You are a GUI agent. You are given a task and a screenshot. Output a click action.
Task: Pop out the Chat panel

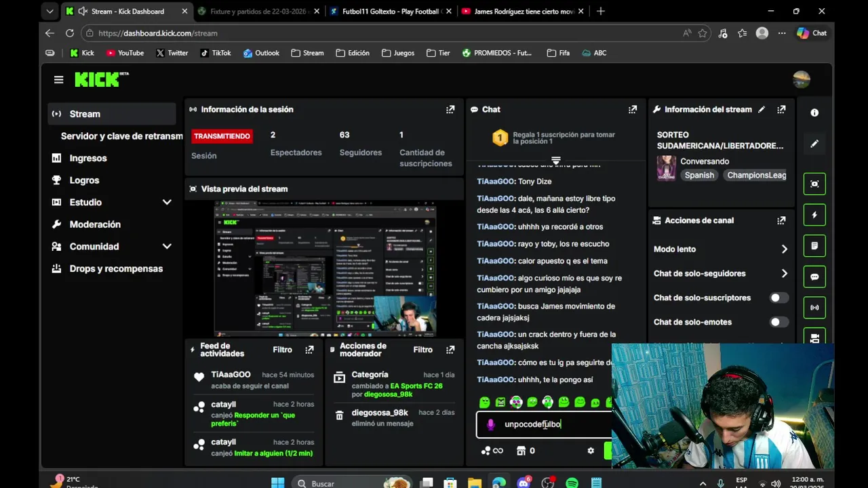point(633,109)
